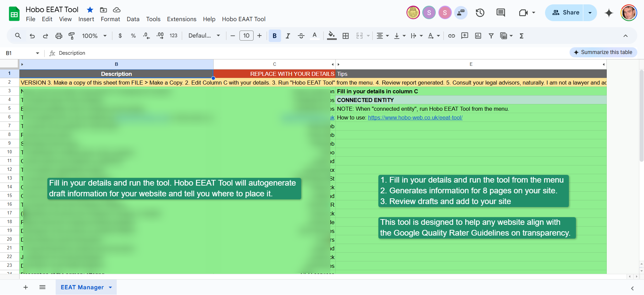Click the Redo arrow
Screen dimensions: 644x295
(45, 36)
